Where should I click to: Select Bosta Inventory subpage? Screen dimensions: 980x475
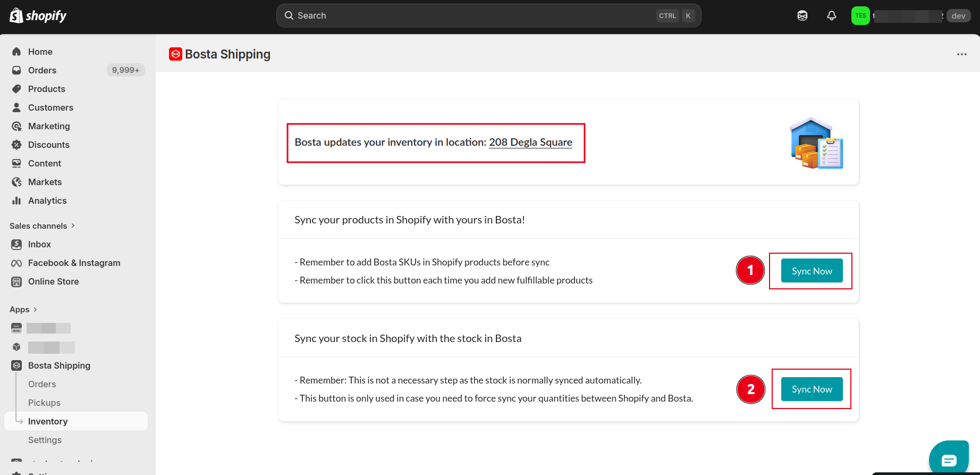pos(76,421)
